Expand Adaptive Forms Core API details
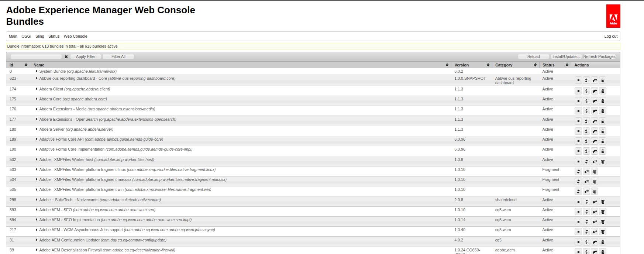Viewport: 644px width, 254px height. click(x=37, y=139)
